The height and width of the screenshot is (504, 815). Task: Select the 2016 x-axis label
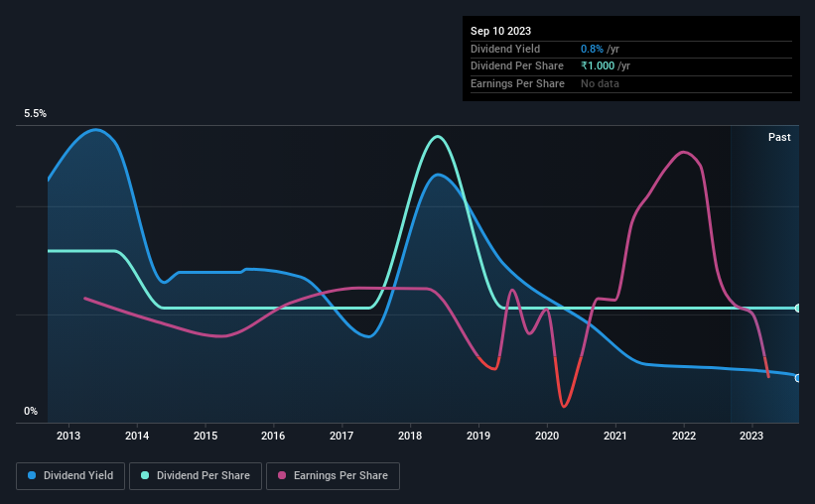point(273,436)
